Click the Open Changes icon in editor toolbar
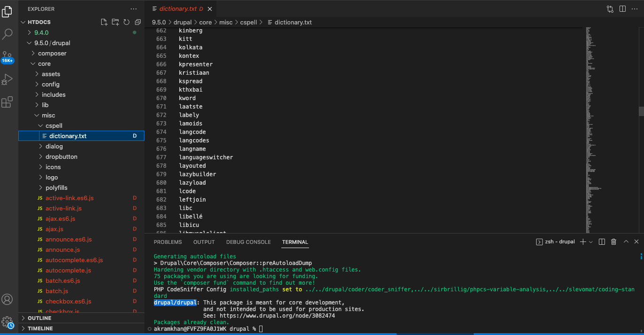Image resolution: width=644 pixels, height=335 pixels. click(610, 8)
